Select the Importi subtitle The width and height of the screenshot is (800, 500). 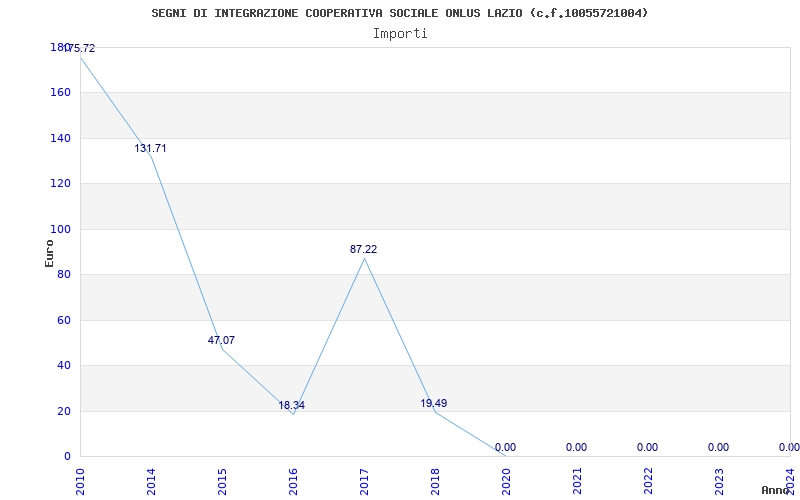[400, 34]
